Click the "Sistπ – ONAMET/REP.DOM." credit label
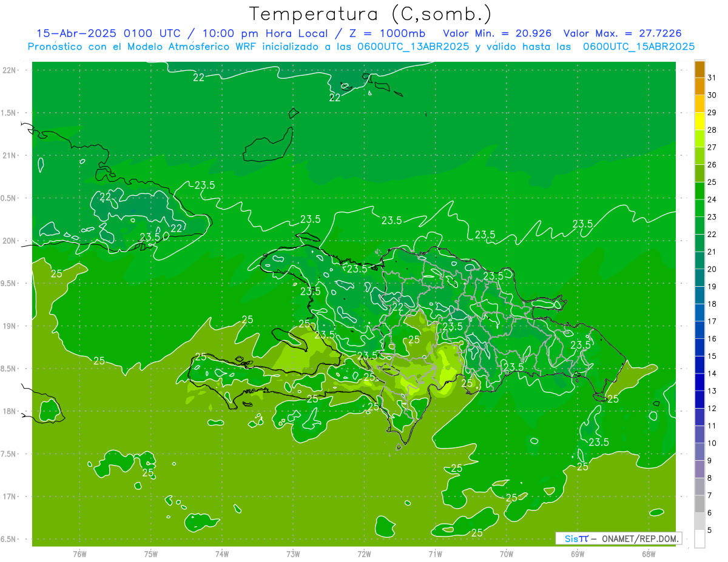The width and height of the screenshot is (728, 562). (619, 538)
